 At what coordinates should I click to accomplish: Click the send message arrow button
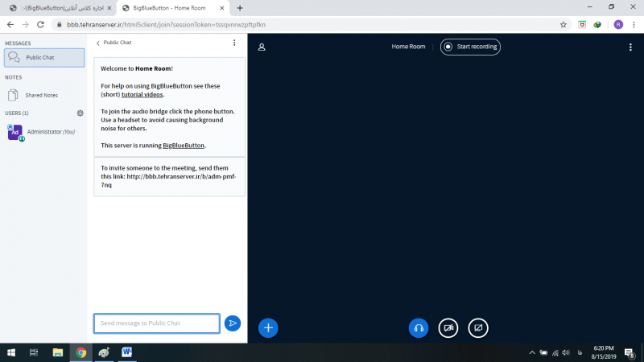(233, 323)
